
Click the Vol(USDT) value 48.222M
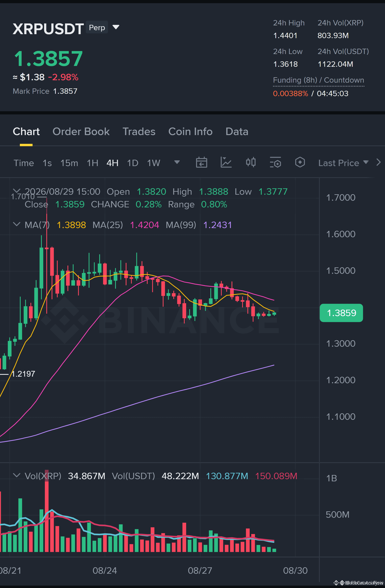coord(180,476)
